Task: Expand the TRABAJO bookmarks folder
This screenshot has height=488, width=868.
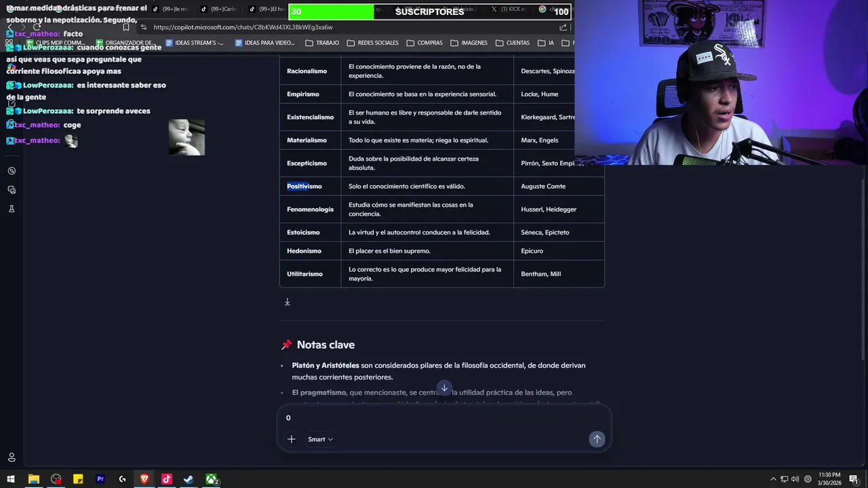Action: 322,43
